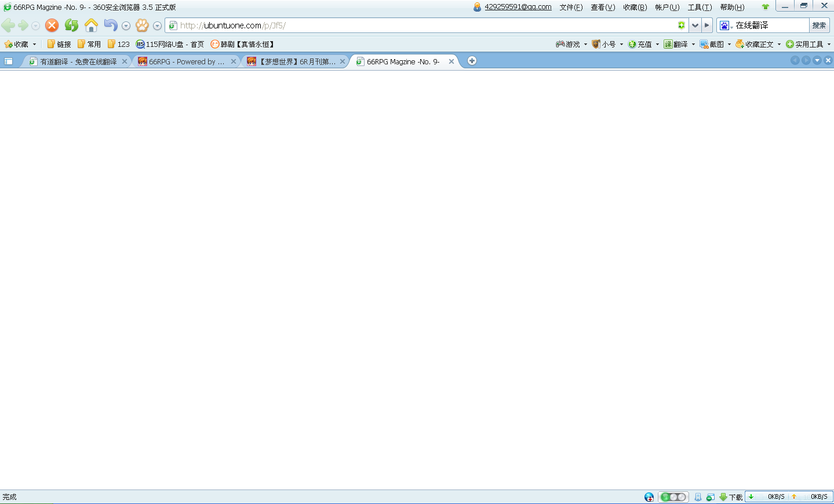This screenshot has height=504, width=834.
Task: Open the 查看(V) menu
Action: 603,8
